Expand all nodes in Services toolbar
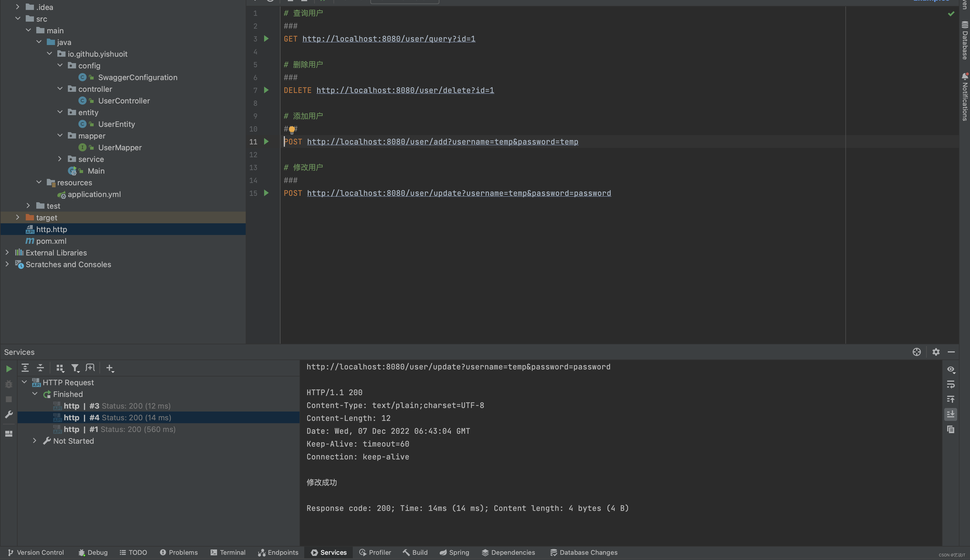Screen dimensions: 970x560 (25, 368)
